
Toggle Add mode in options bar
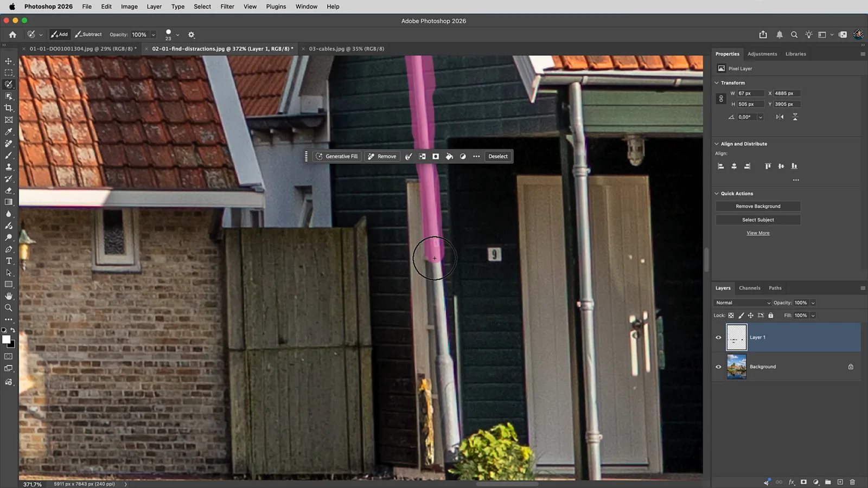click(60, 34)
